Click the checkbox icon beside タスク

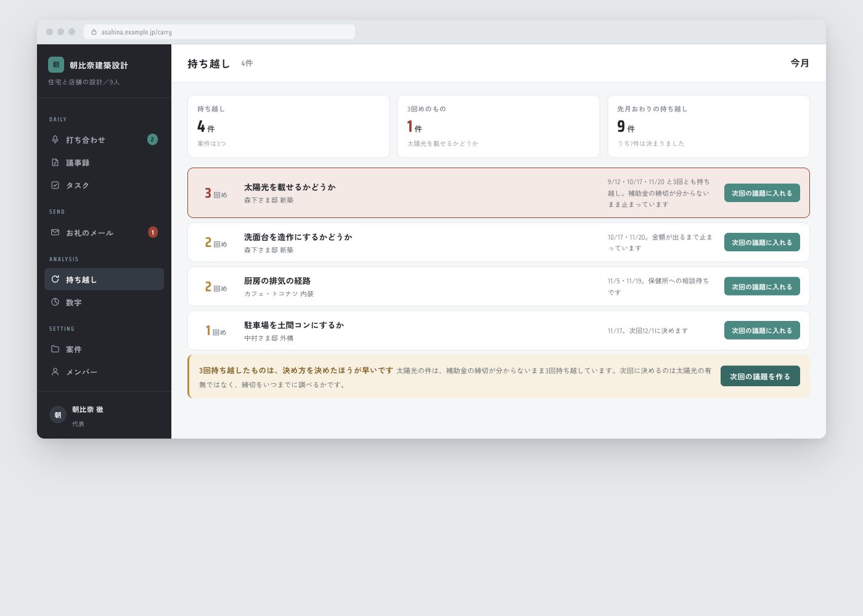[x=55, y=185]
